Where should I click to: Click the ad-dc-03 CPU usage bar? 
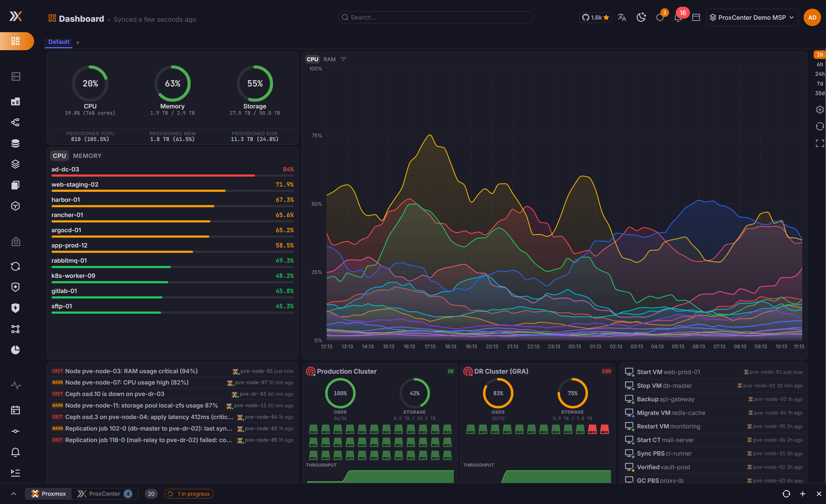tap(172, 175)
